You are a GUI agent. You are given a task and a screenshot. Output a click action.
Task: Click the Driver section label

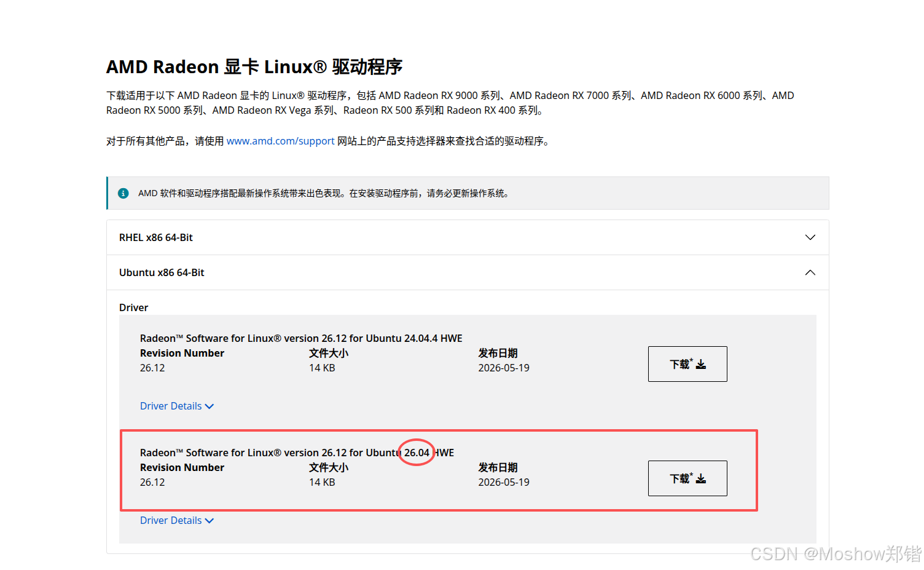pyautogui.click(x=133, y=307)
